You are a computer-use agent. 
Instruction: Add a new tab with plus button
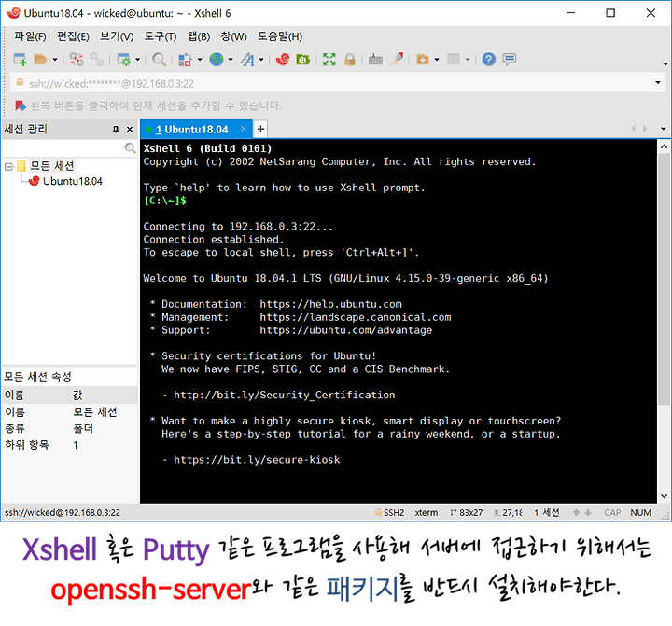click(x=260, y=129)
